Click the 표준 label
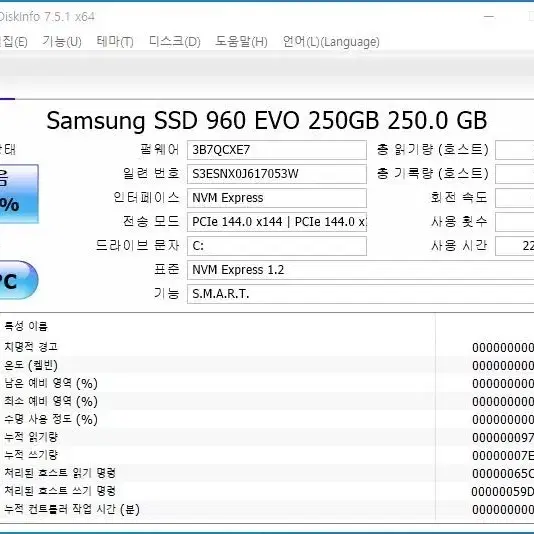This screenshot has height=534, width=534. pyautogui.click(x=167, y=270)
